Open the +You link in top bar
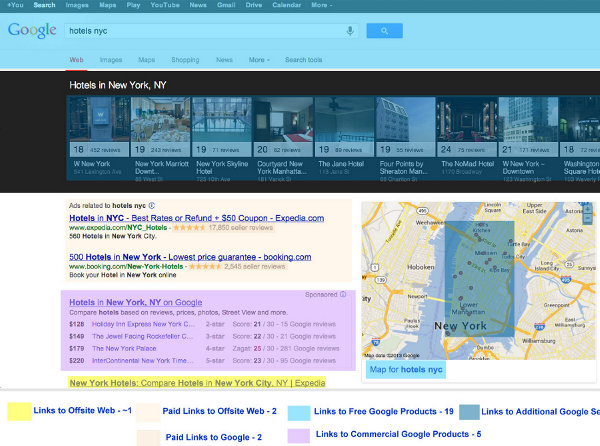The image size is (600, 446). point(15,5)
